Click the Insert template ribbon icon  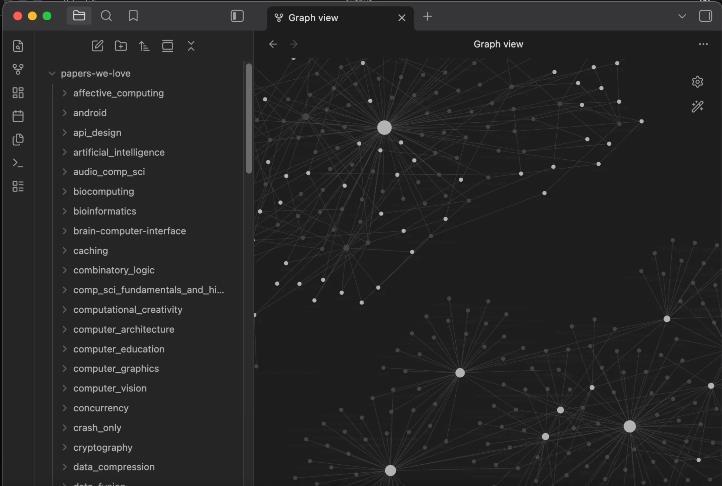pos(18,139)
